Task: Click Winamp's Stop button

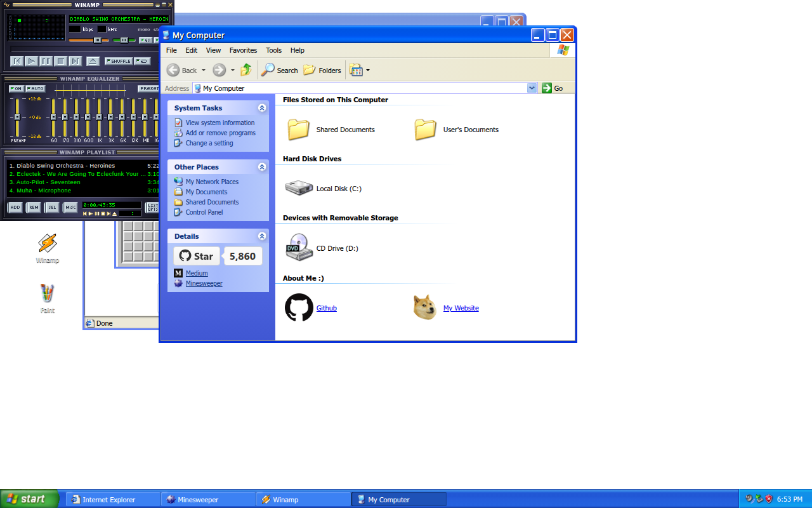Action: pyautogui.click(x=61, y=61)
